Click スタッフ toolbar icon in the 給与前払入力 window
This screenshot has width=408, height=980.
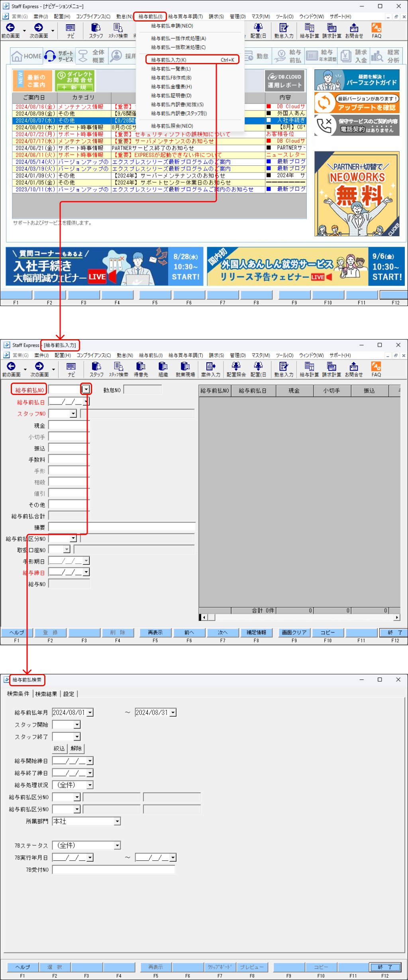(96, 369)
